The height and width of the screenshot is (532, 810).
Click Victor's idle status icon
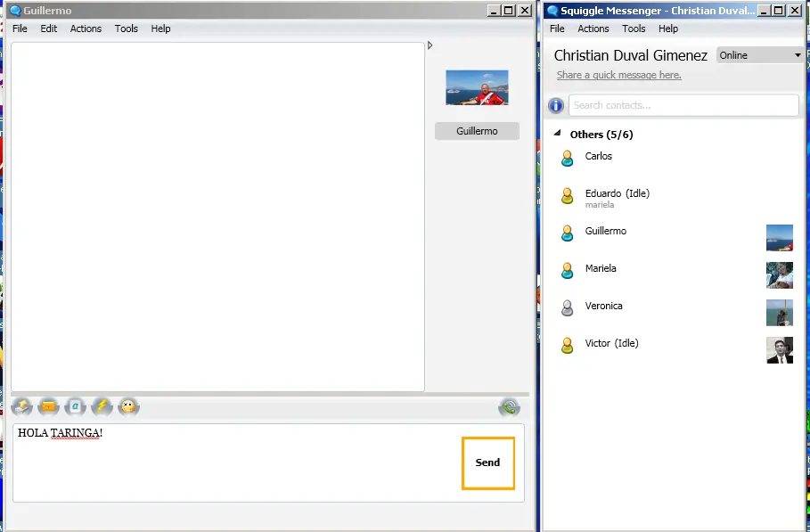tap(568, 346)
